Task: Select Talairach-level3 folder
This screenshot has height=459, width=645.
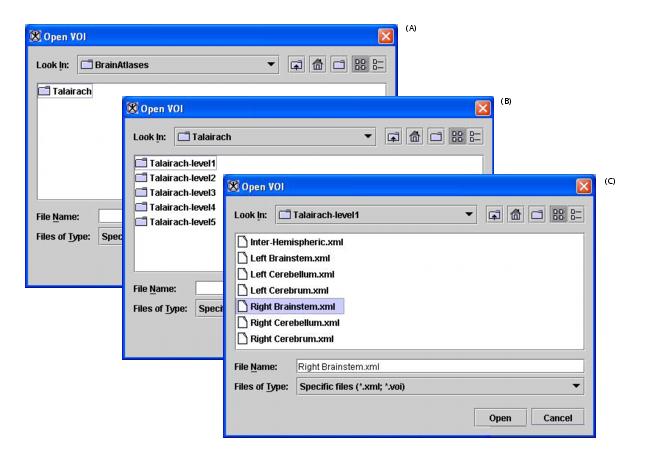Action: 182,192
